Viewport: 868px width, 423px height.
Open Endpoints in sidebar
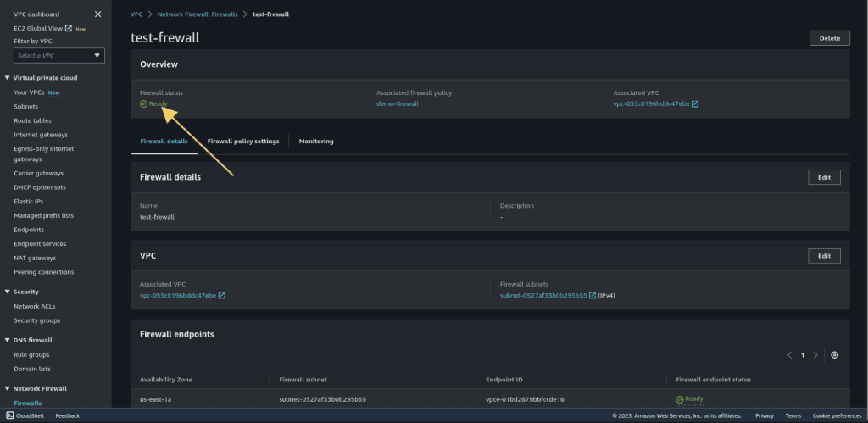(29, 230)
